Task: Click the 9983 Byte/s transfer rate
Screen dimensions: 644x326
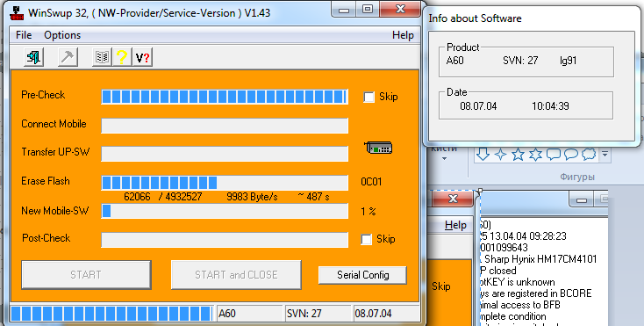Action: point(252,197)
